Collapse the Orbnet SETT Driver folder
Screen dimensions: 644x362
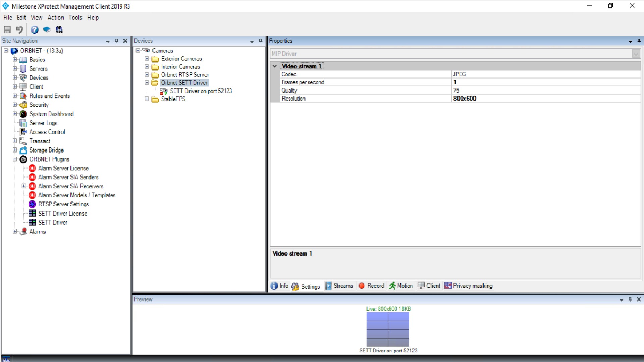(x=147, y=83)
